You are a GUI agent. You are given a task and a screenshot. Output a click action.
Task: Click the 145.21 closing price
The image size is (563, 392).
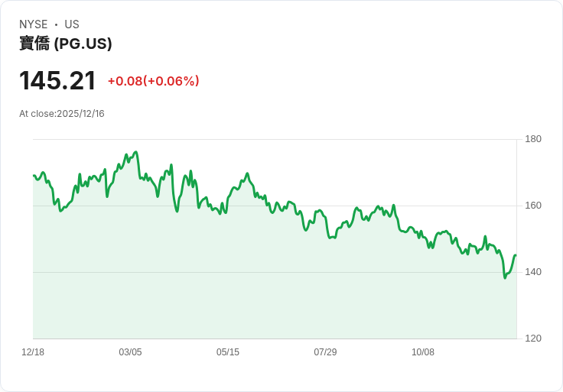coord(57,81)
